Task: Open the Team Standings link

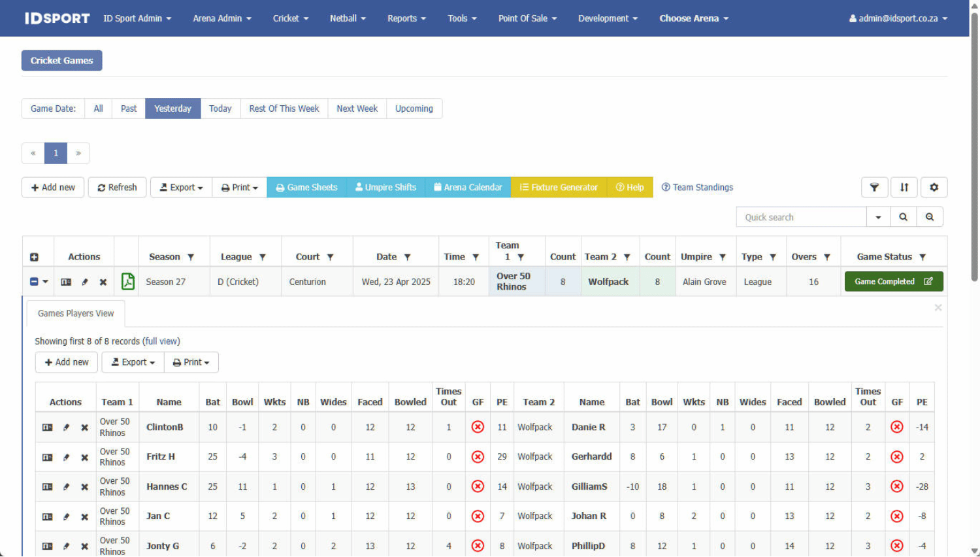Action: pyautogui.click(x=697, y=188)
